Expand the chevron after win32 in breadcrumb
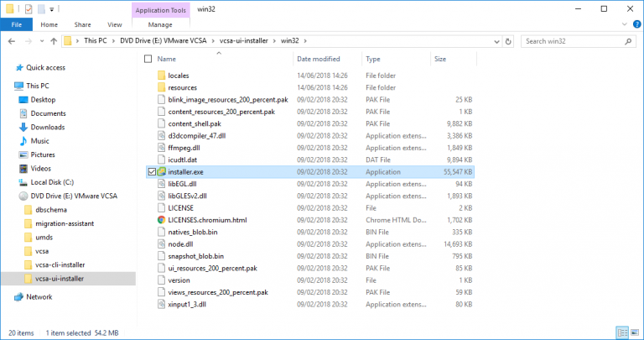 (305, 41)
